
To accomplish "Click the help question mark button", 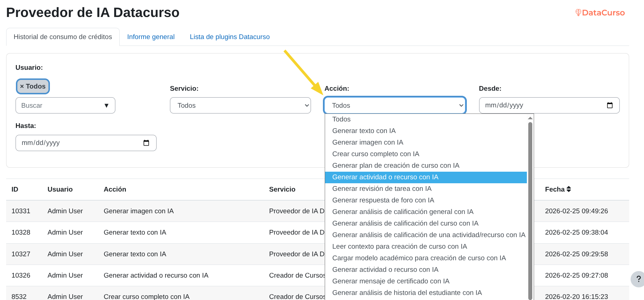I will [x=638, y=279].
